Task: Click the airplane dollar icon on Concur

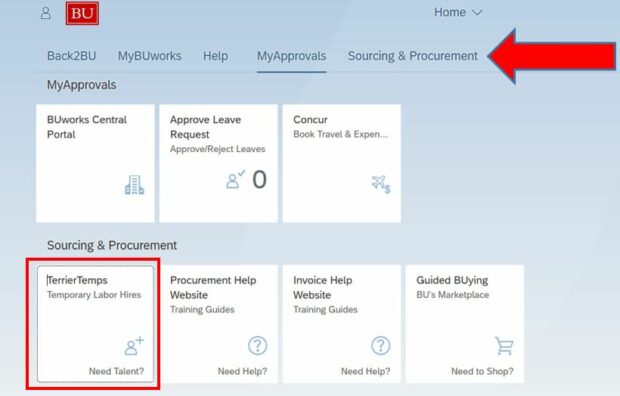Action: [x=381, y=184]
